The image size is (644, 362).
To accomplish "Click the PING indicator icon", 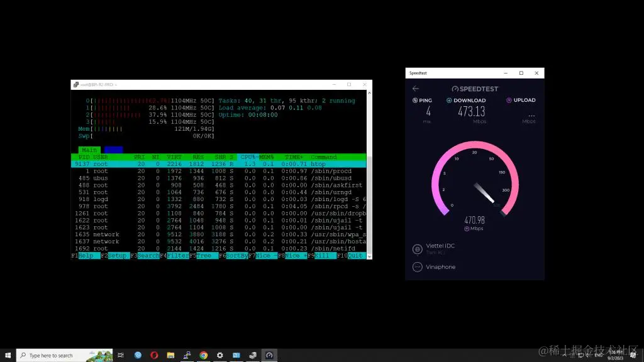I will pyautogui.click(x=415, y=100).
